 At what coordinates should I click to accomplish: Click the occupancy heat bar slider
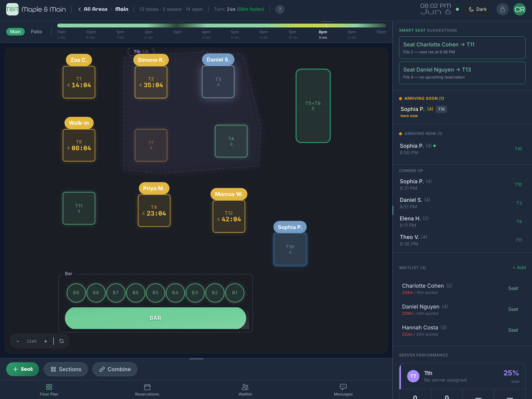(222, 26)
